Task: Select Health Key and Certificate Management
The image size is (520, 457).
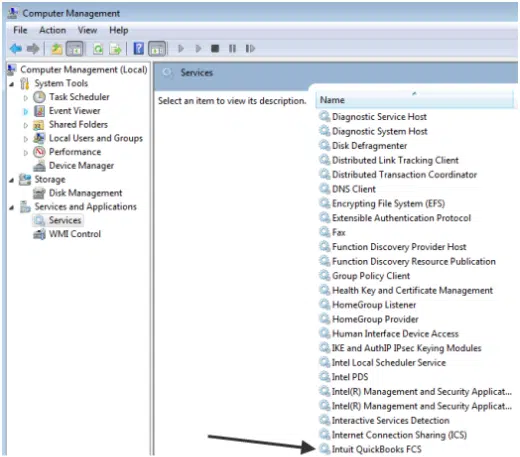Action: 412,290
